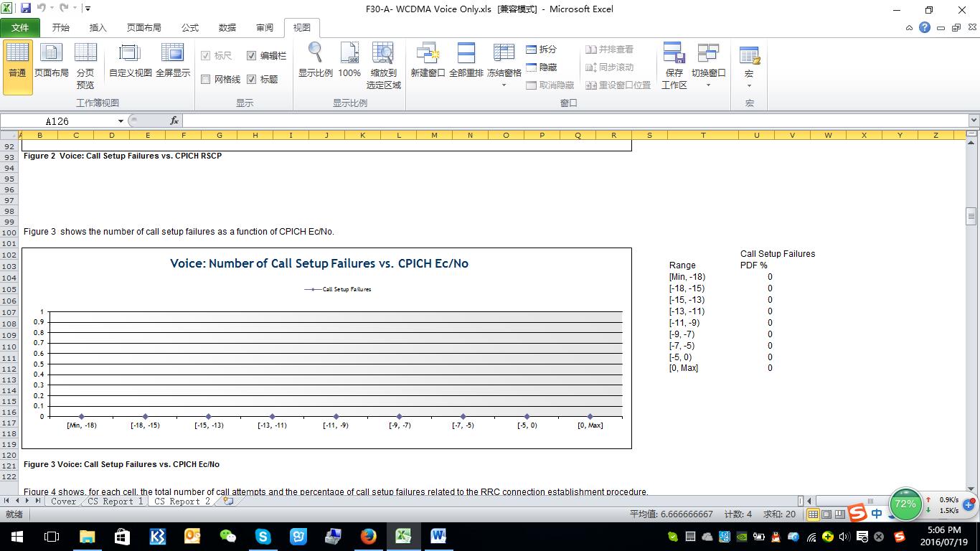
Task: Select 分页预览 page break preview icon
Action: tap(85, 66)
